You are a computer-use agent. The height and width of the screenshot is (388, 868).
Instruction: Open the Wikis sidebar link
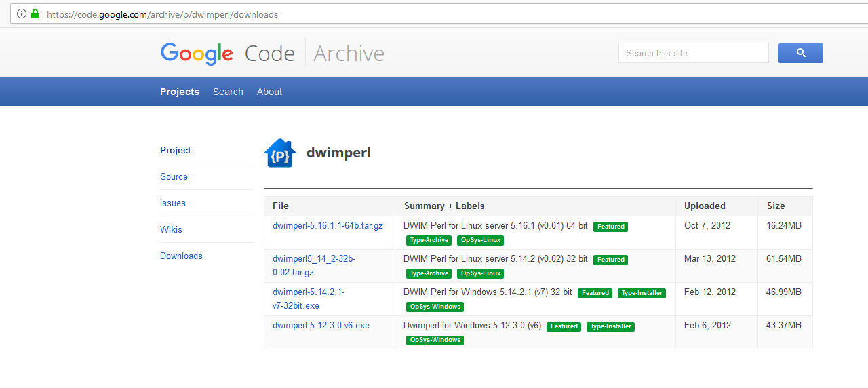(171, 229)
